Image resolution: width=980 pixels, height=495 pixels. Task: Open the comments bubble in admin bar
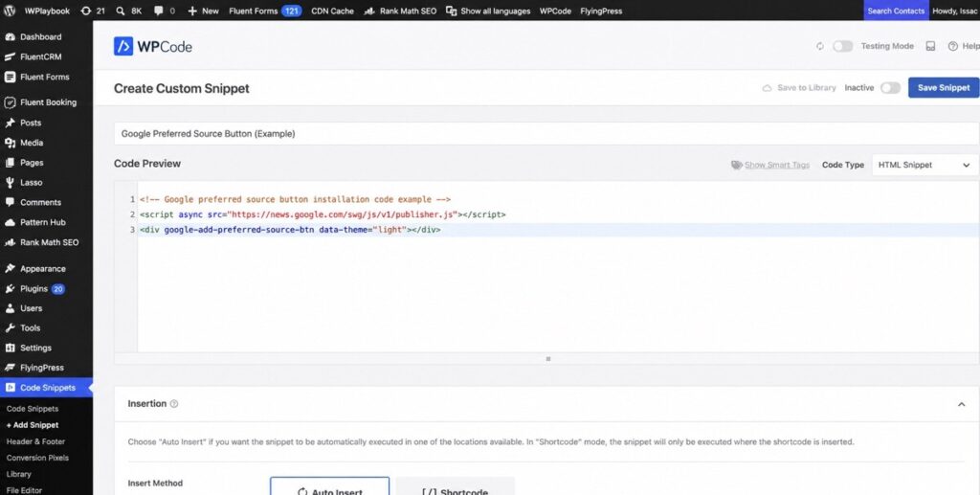tap(165, 11)
